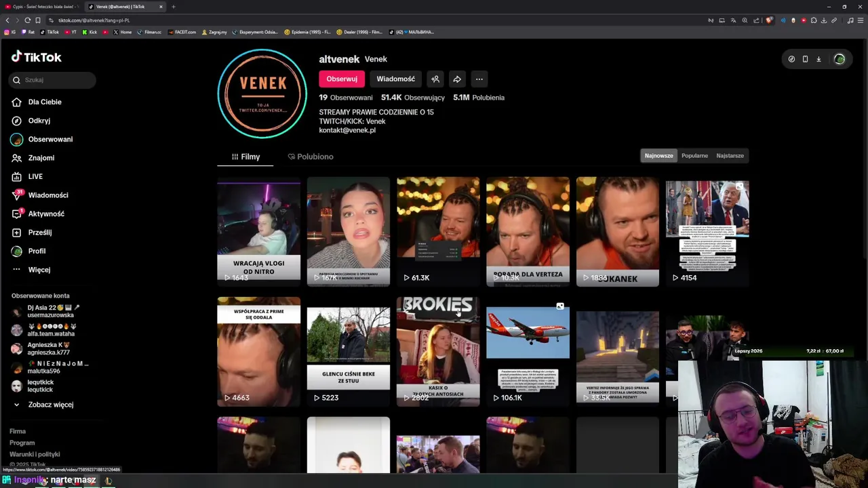Open new browser tab with plus
Viewport: 868px width, 488px height.
174,7
